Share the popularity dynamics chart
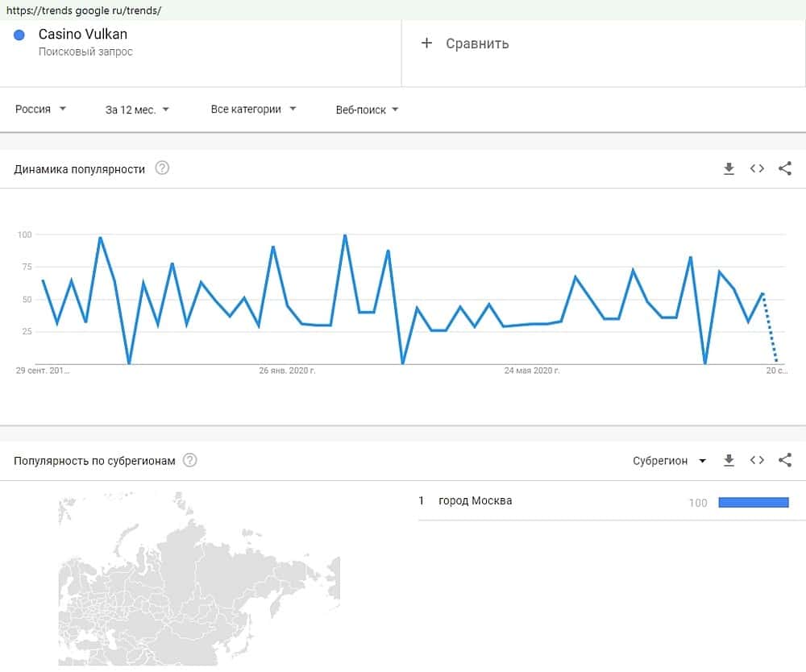 pos(785,168)
